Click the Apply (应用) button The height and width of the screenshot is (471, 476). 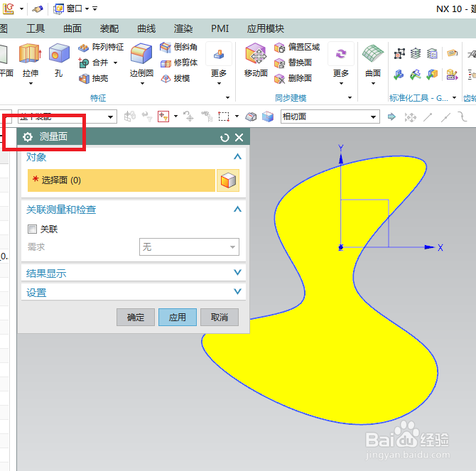[x=178, y=318]
